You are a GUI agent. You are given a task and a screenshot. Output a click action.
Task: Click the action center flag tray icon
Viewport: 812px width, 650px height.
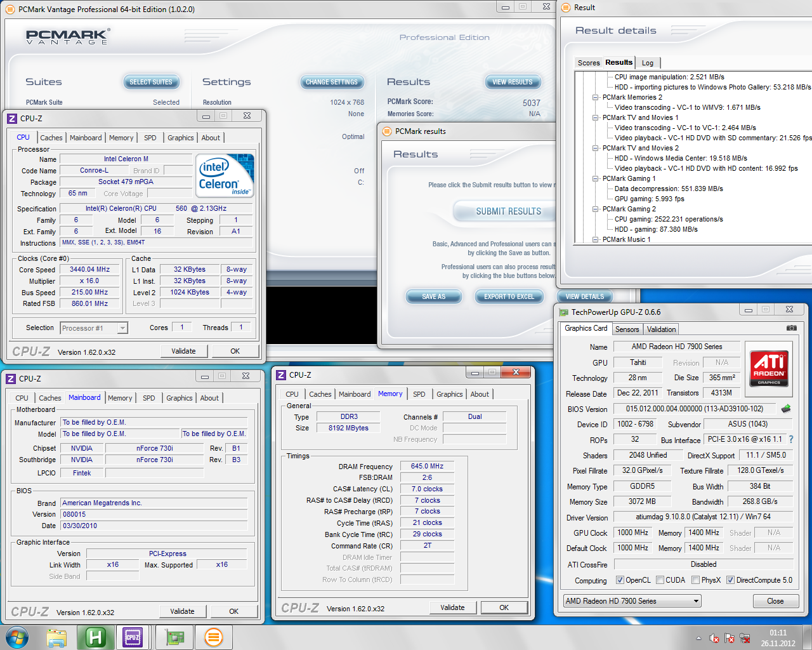click(730, 638)
